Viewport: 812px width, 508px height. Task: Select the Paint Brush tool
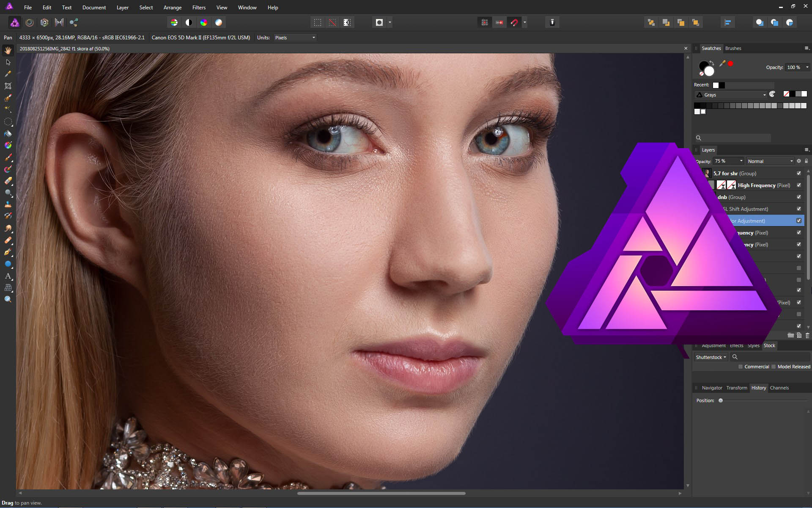click(8, 157)
